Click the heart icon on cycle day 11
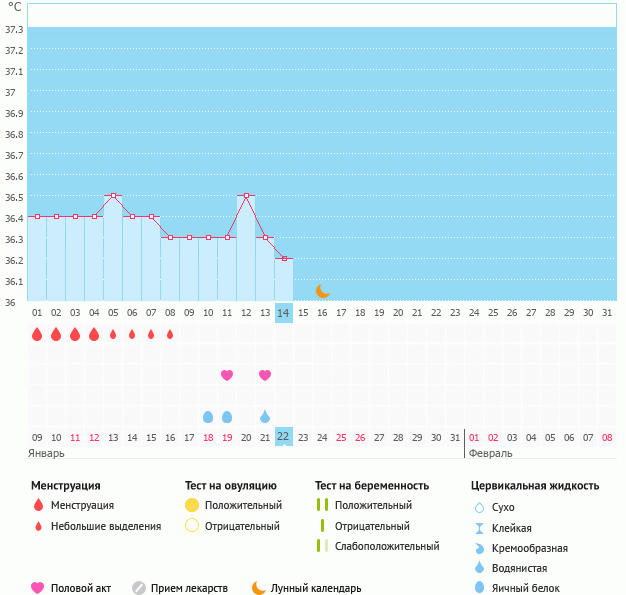Viewport: 626px width, 595px height. point(227,375)
